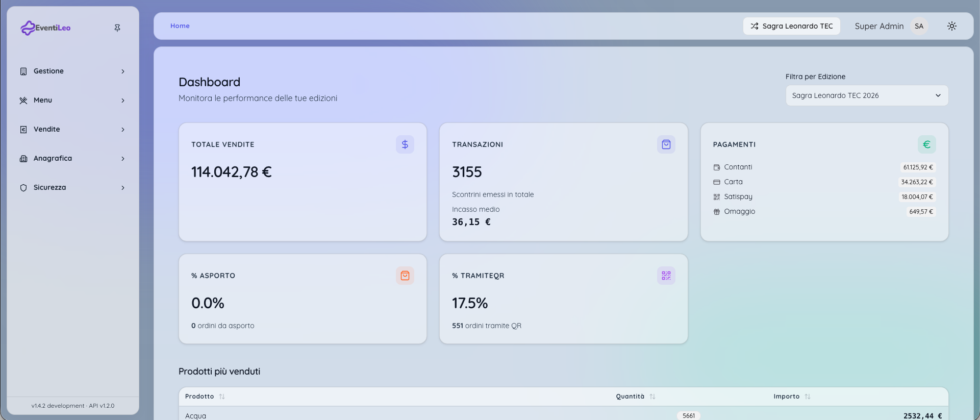Expand the Menu chevron in sidebar
980x420 pixels.
click(123, 101)
